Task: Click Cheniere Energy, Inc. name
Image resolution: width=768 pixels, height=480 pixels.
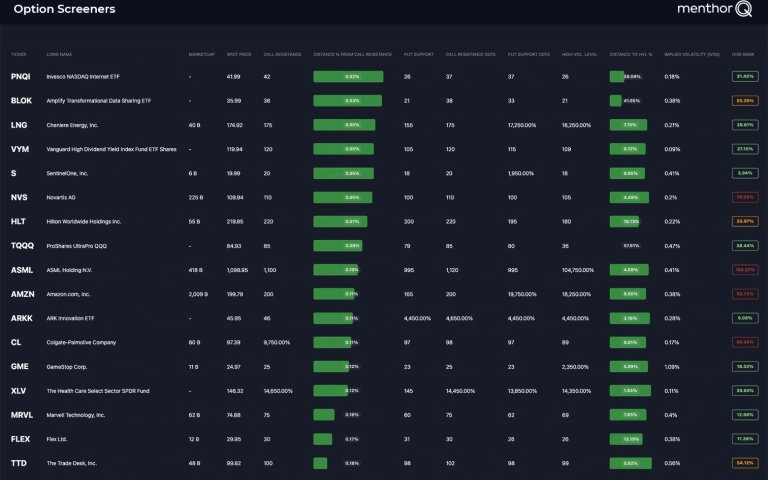Action: point(72,125)
